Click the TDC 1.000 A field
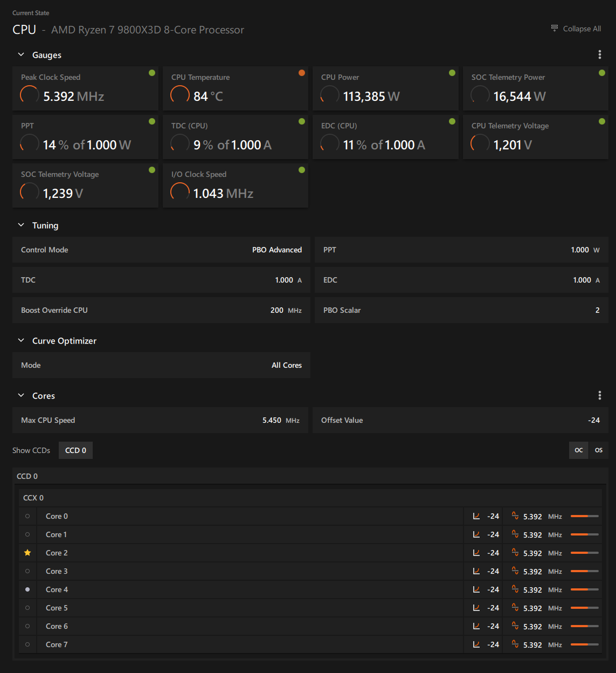Image resolution: width=616 pixels, height=673 pixels. (161, 280)
